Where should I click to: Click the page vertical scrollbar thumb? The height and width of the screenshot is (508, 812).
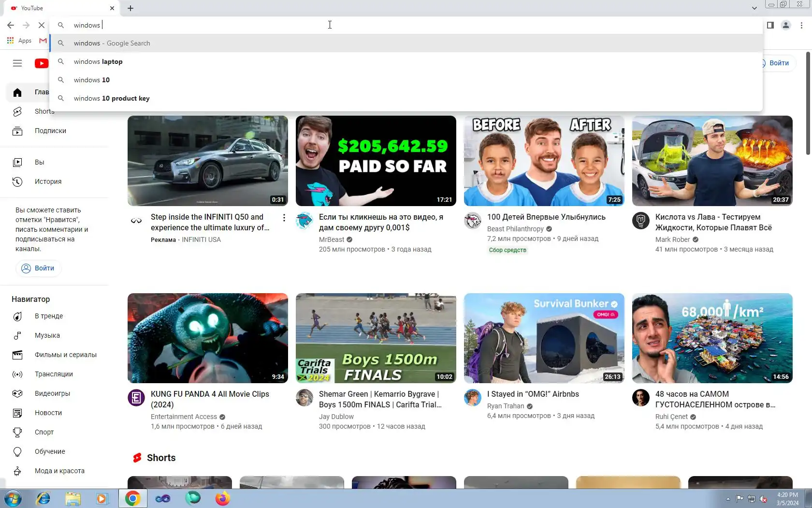(808, 103)
